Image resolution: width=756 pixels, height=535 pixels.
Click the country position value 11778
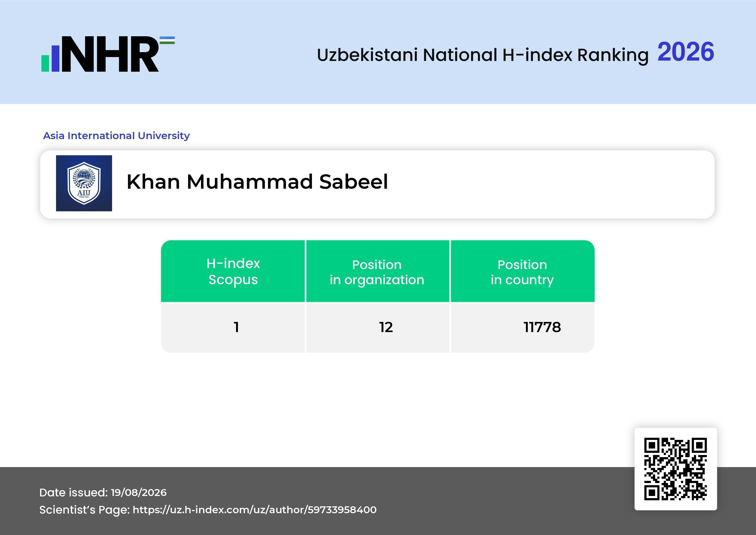pos(542,327)
